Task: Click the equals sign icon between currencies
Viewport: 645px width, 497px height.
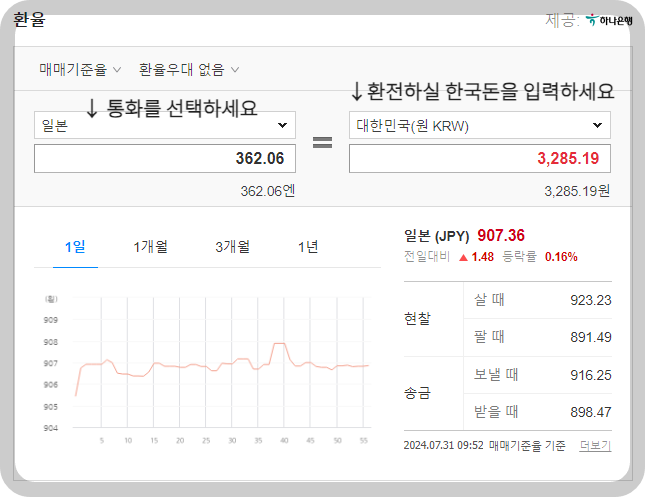Action: click(x=322, y=142)
